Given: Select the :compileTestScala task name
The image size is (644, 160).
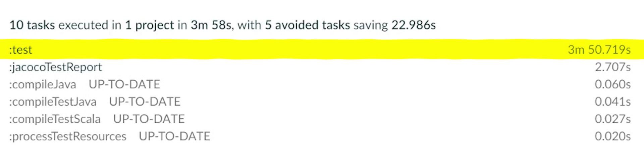Looking at the screenshot, I should pos(55,119).
